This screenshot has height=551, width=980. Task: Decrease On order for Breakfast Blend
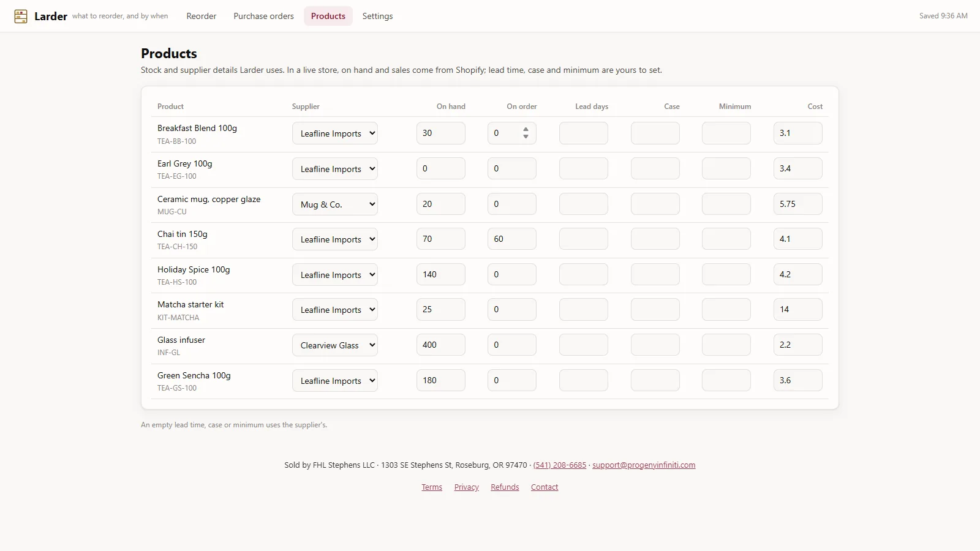point(526,137)
